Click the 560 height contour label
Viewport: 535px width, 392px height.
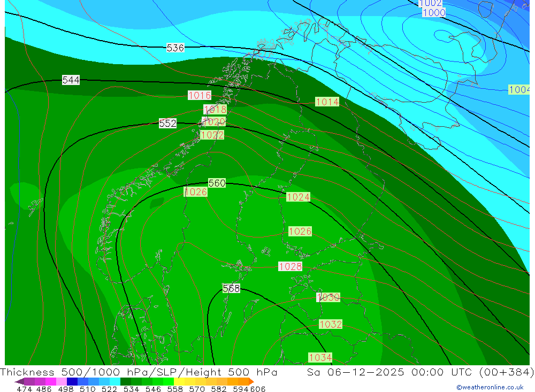pyautogui.click(x=217, y=183)
